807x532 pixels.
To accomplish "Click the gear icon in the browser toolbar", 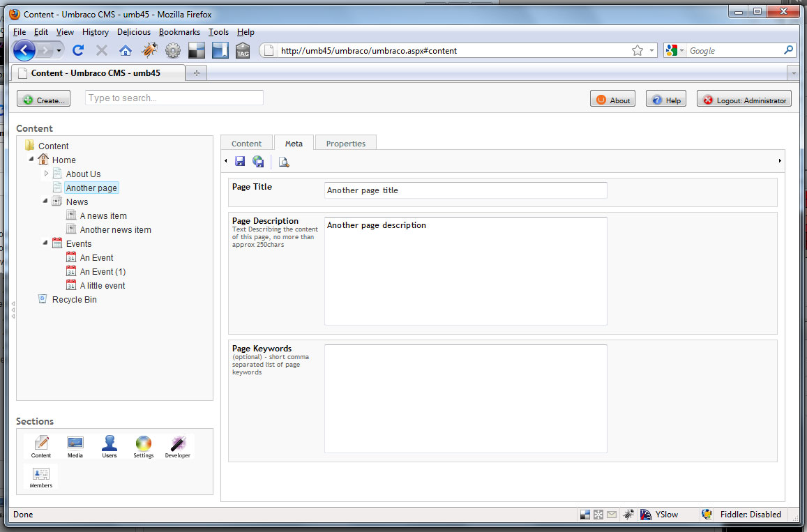I will 173,50.
